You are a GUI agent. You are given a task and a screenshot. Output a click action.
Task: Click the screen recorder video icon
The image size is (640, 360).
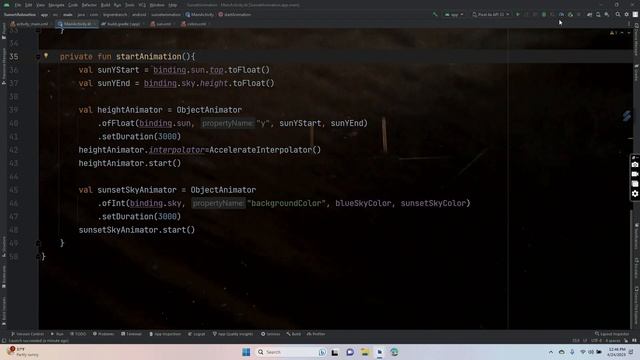pyautogui.click(x=635, y=174)
